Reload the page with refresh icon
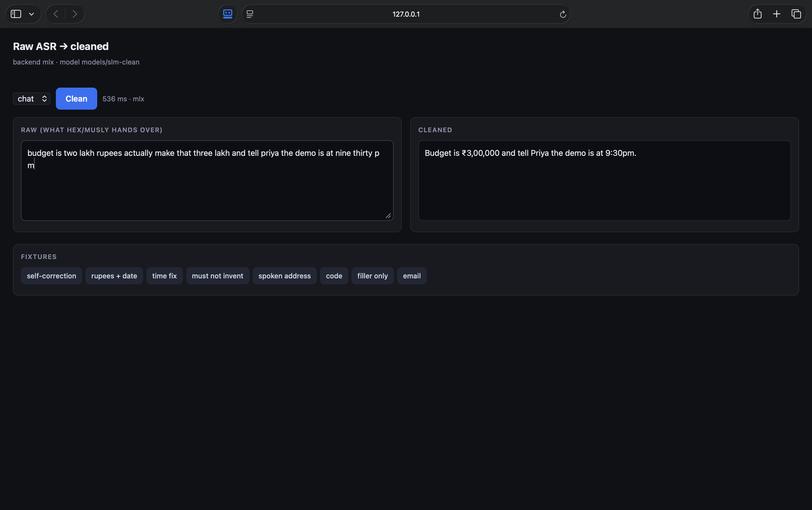 563,14
